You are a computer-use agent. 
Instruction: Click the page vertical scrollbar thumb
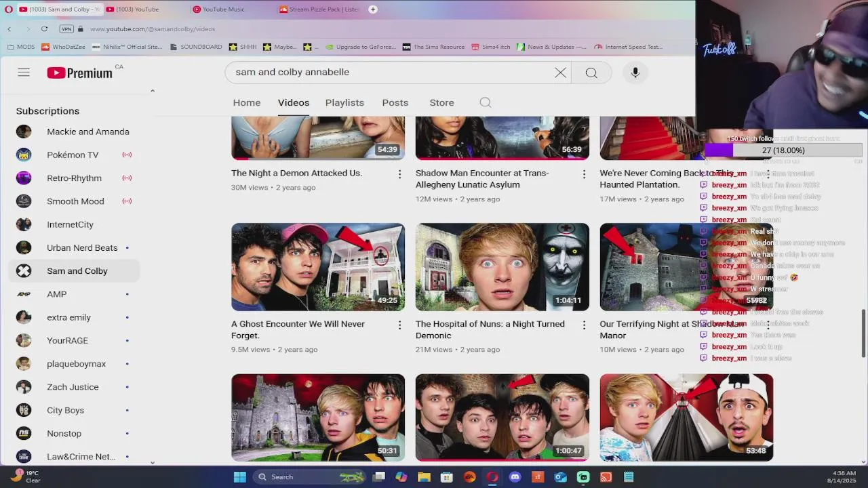864,333
